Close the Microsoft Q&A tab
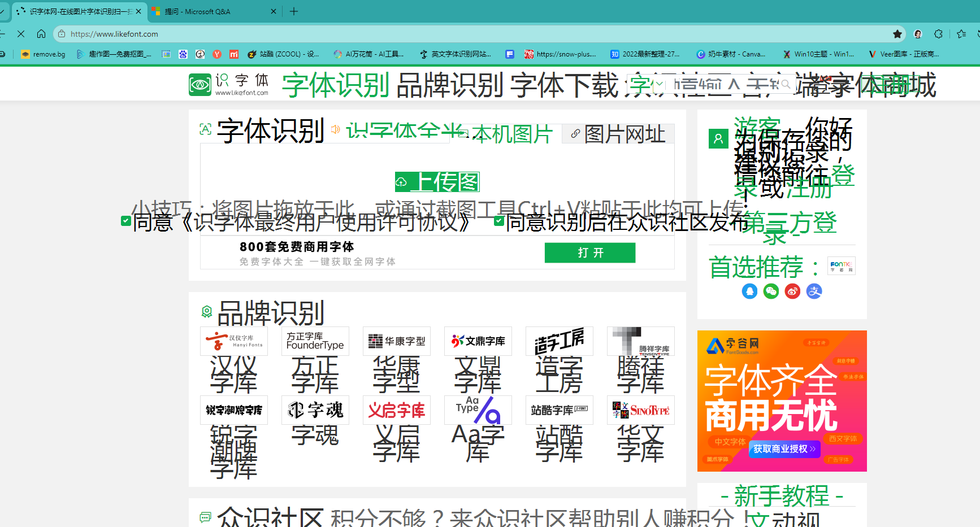Screen dimensions: 980x527 [274, 11]
